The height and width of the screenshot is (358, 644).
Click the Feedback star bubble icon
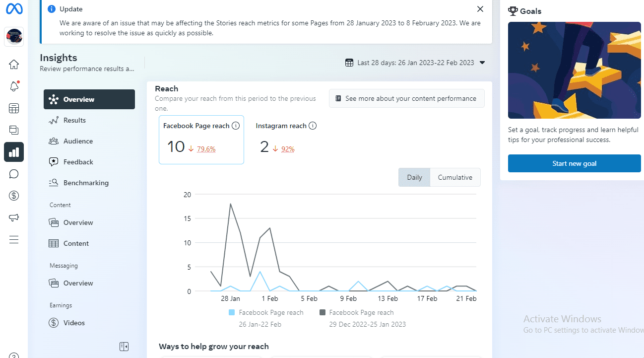coord(54,162)
